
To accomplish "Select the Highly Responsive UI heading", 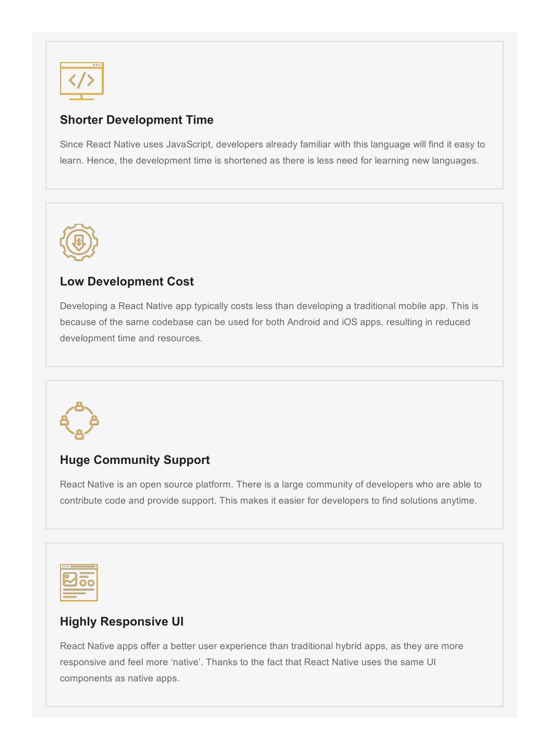I will click(x=122, y=622).
